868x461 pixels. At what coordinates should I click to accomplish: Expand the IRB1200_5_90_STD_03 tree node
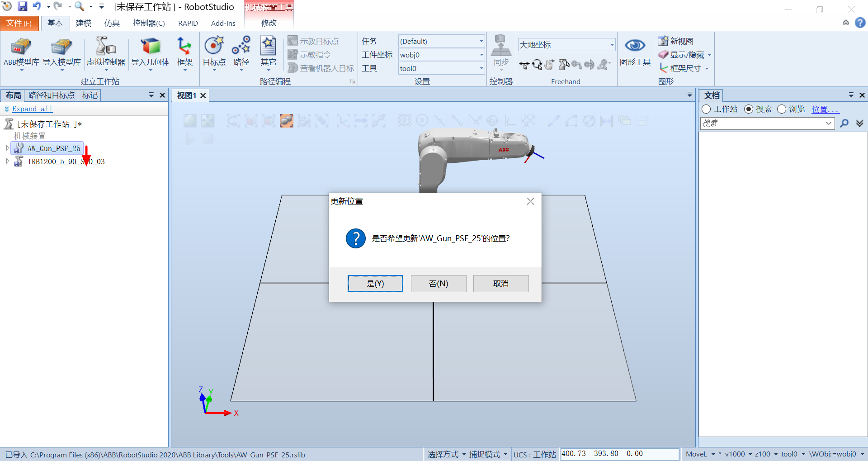coord(7,161)
